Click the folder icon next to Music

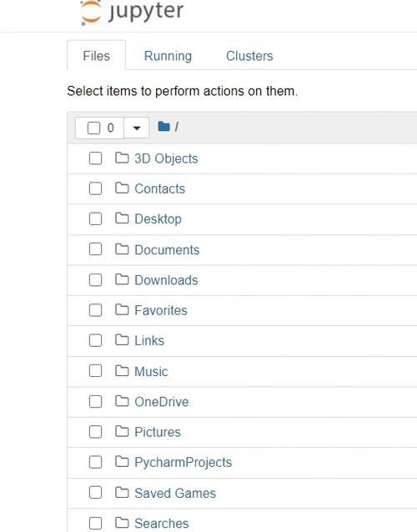pyautogui.click(x=122, y=370)
